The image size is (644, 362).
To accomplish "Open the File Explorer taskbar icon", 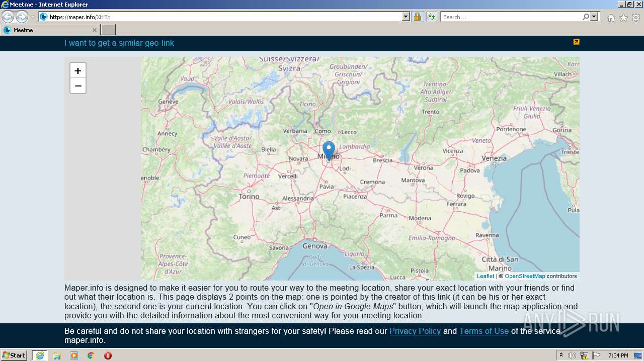I will click(x=57, y=355).
